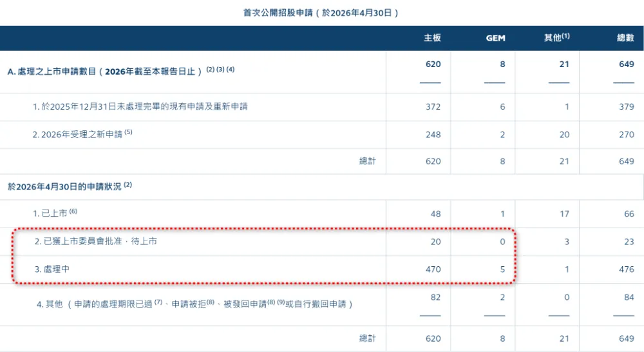The image size is (644, 352).
Task: Click row label 1. 已上市
Action: [50, 213]
